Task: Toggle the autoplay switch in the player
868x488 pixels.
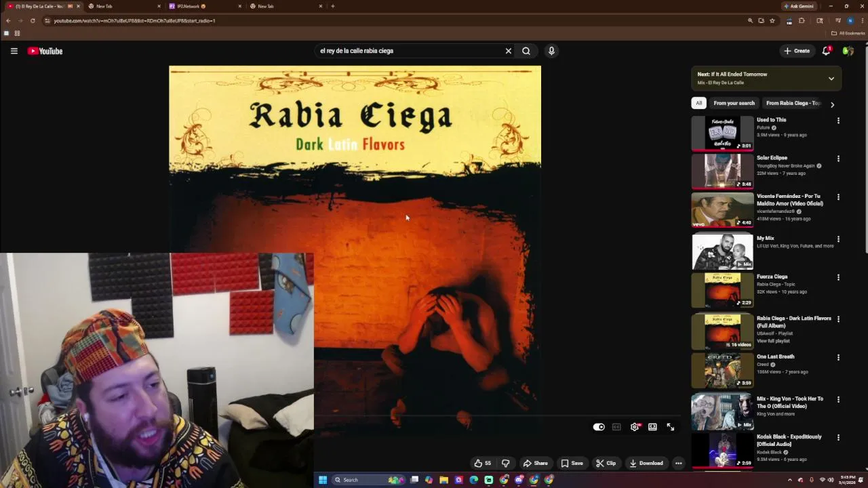Action: coord(599,427)
